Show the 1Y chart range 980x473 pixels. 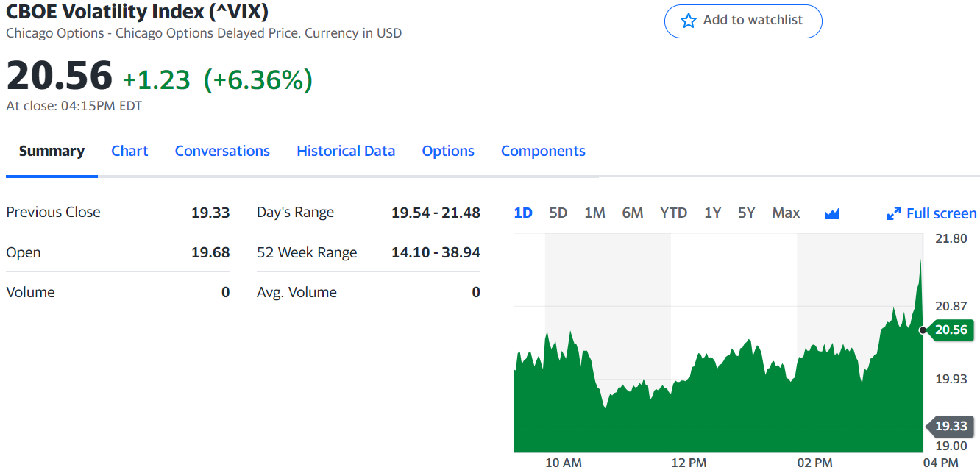point(712,213)
